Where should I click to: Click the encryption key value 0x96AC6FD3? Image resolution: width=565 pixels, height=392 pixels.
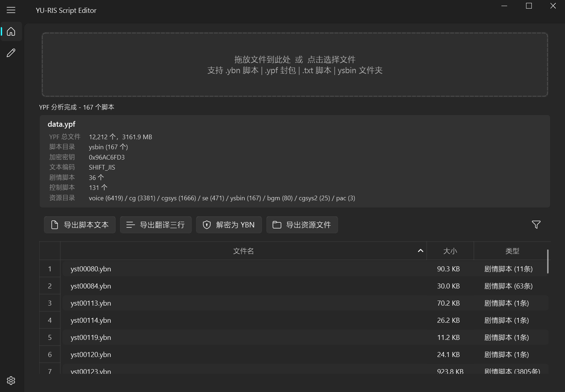[x=107, y=157]
